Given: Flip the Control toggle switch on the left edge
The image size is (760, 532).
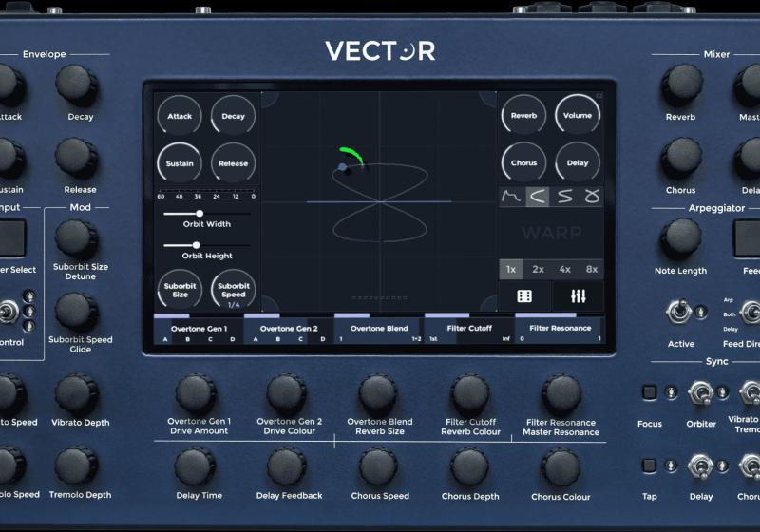Looking at the screenshot, I should [x=8, y=312].
